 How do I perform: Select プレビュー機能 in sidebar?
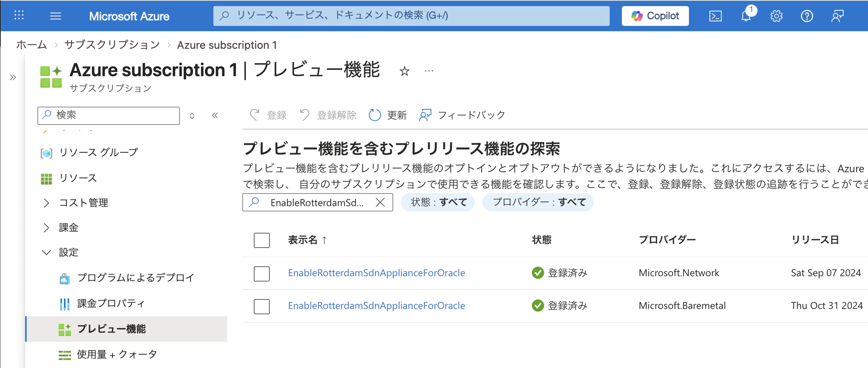pyautogui.click(x=126, y=329)
